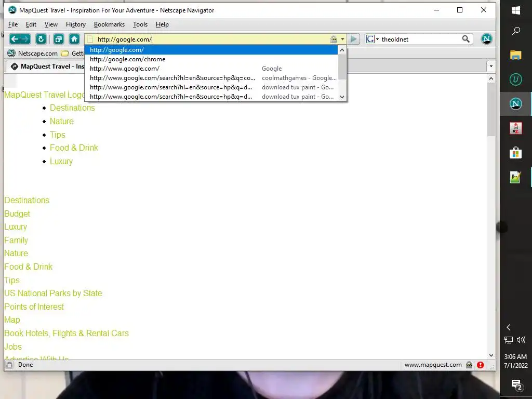Open the Help menu
532x399 pixels.
tap(162, 24)
